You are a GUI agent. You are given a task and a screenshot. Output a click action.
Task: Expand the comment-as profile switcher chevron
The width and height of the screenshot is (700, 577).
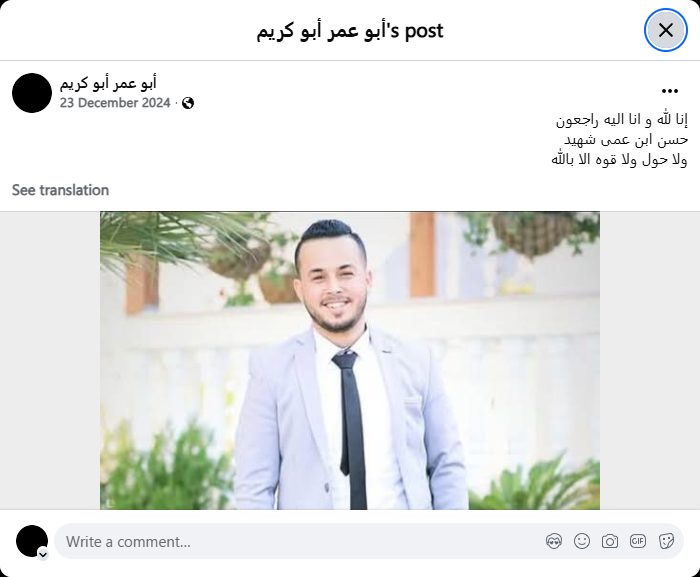(x=43, y=555)
